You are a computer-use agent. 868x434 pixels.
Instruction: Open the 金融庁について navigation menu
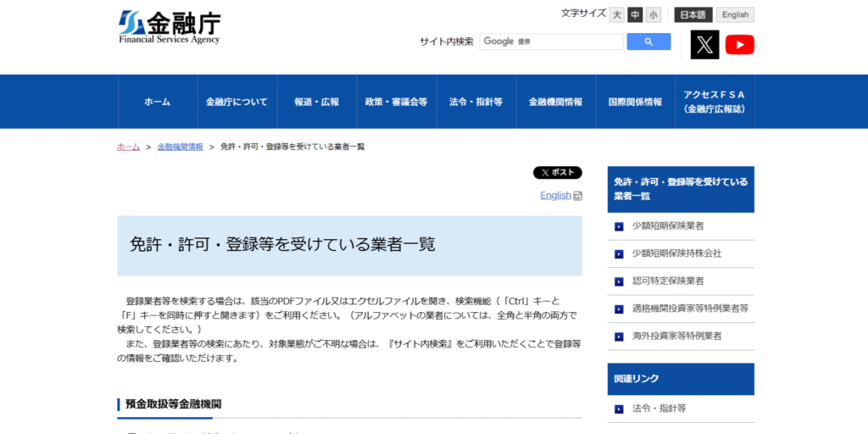coord(236,102)
